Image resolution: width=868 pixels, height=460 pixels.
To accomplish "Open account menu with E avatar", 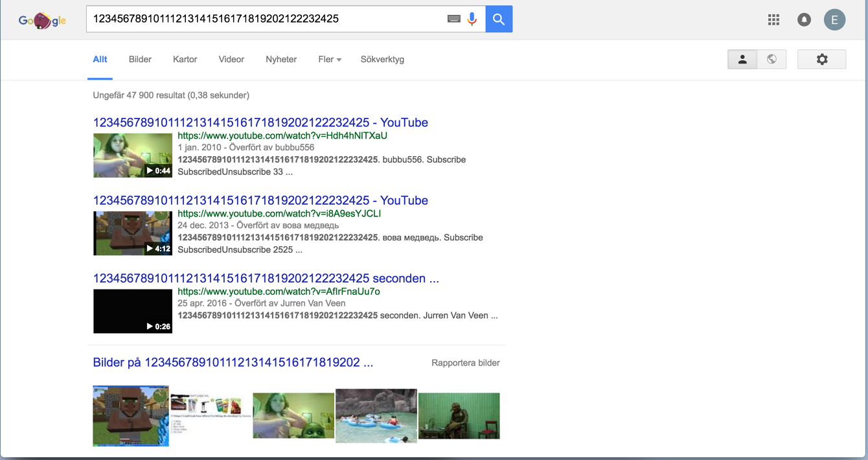I will click(834, 20).
